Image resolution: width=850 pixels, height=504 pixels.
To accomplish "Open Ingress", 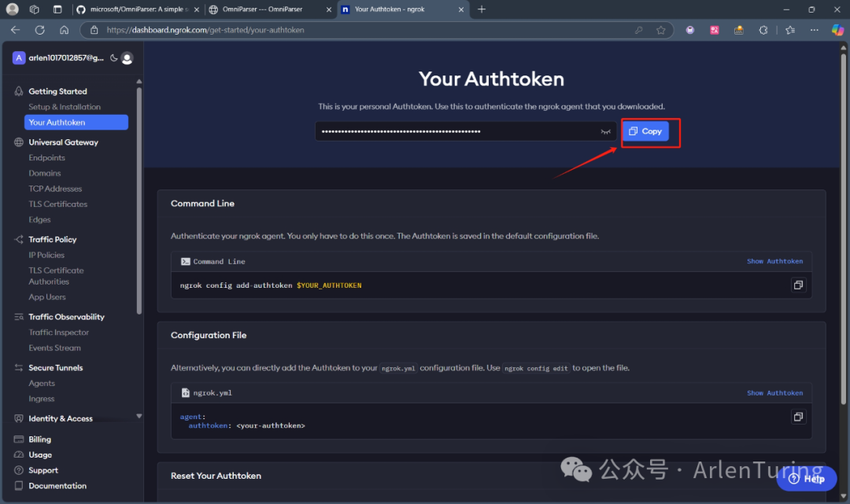I will pos(41,399).
